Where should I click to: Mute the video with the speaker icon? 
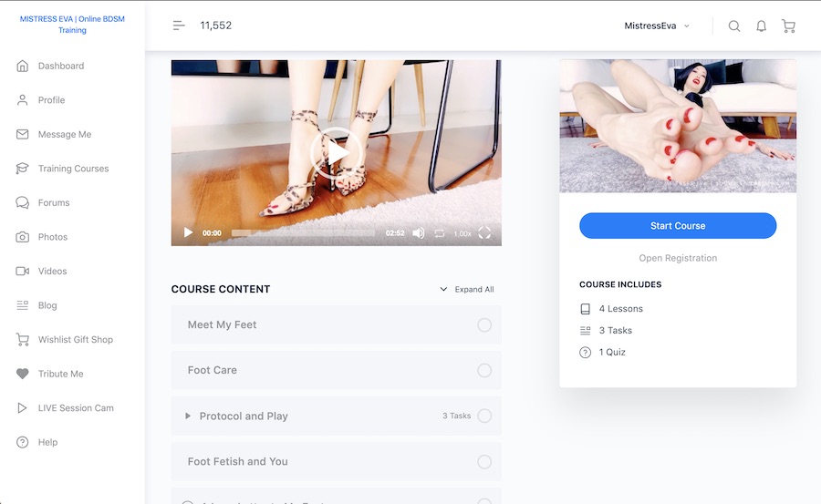419,233
